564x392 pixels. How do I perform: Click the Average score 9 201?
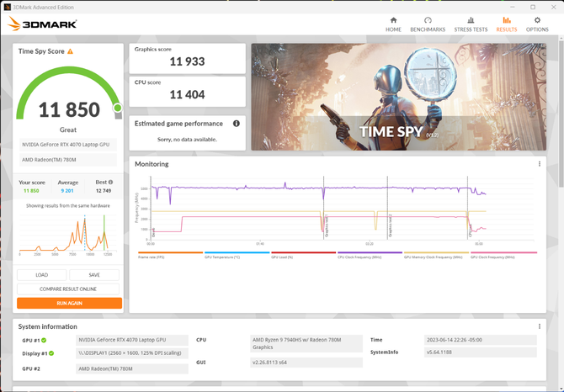(x=67, y=191)
